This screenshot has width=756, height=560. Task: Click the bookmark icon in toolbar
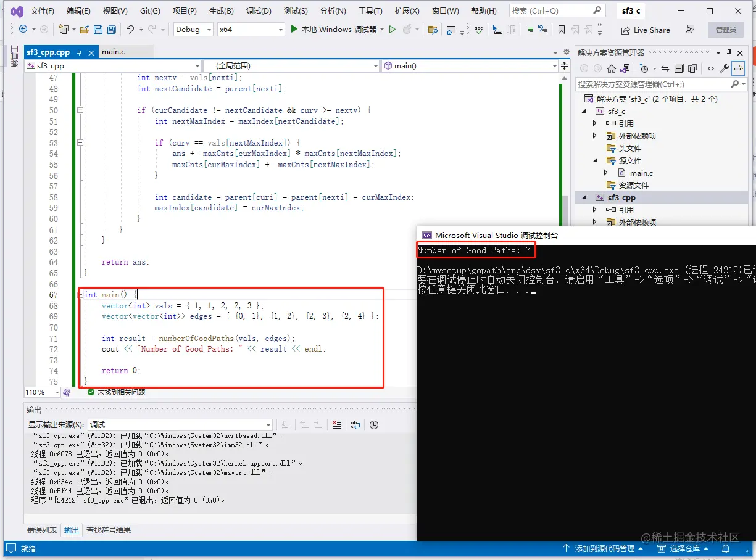(561, 30)
